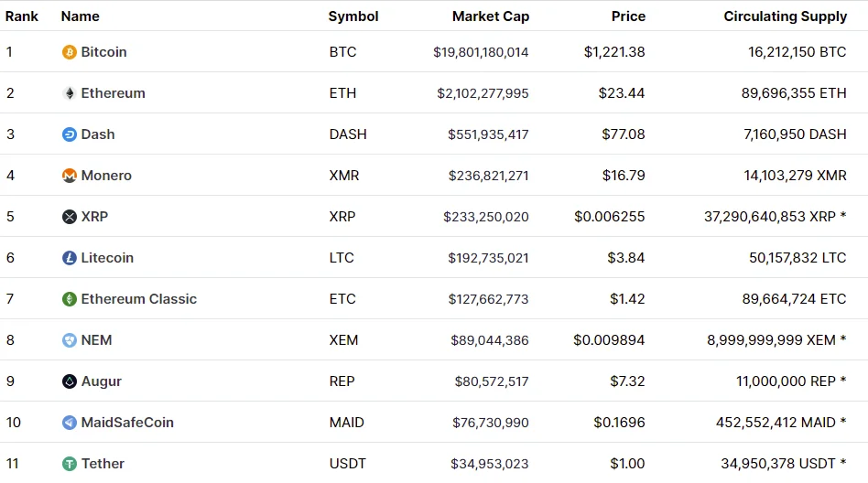Open the Bitcoin name link
Image resolution: width=868 pixels, height=483 pixels.
point(103,52)
